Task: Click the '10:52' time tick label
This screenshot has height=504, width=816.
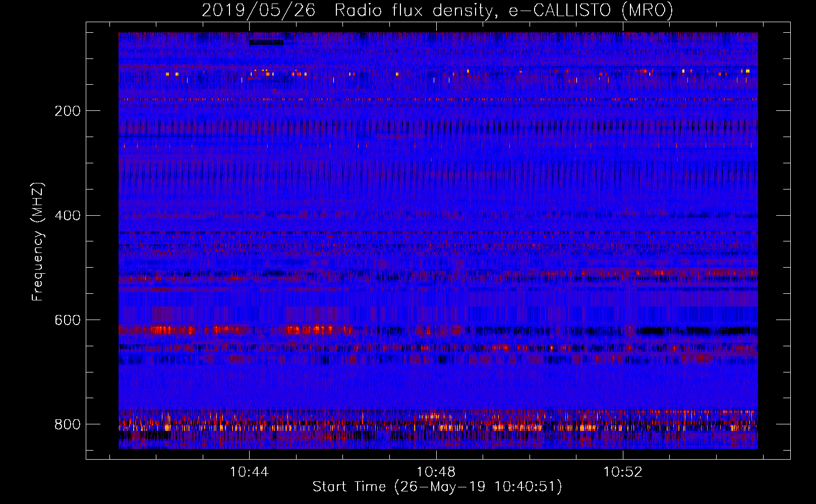Action: (x=623, y=472)
